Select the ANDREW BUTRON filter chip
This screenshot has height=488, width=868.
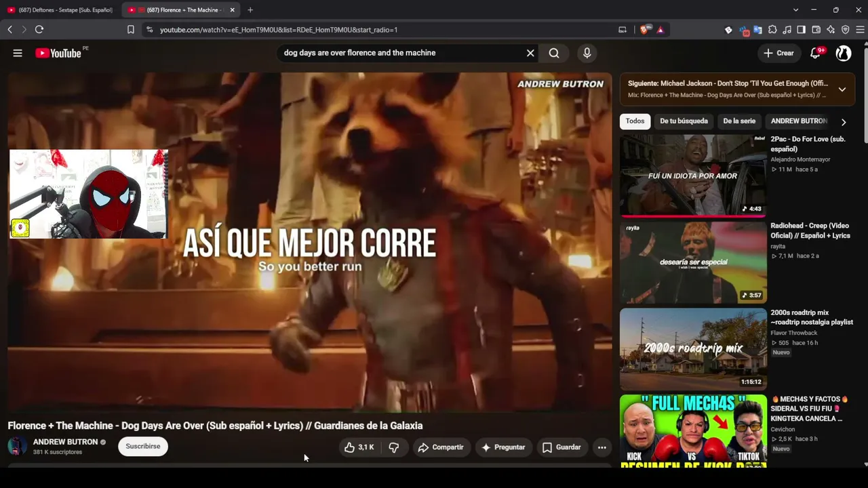pos(799,121)
